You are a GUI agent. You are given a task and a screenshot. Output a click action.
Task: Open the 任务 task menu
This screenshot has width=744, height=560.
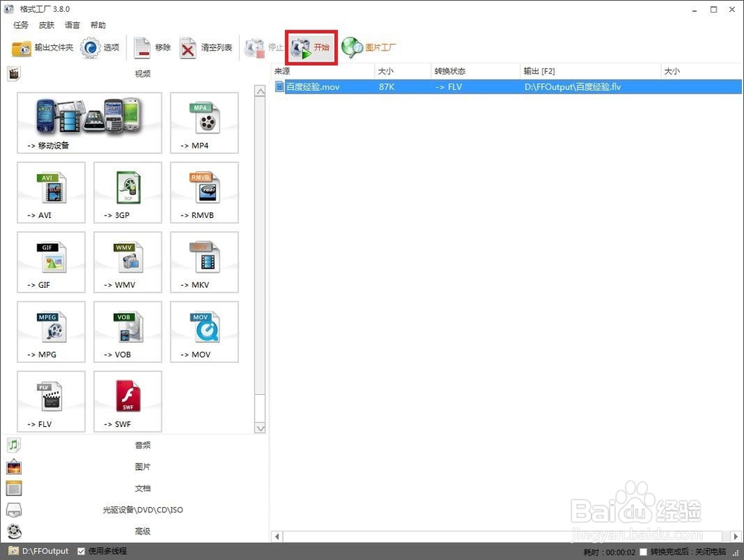(x=20, y=25)
